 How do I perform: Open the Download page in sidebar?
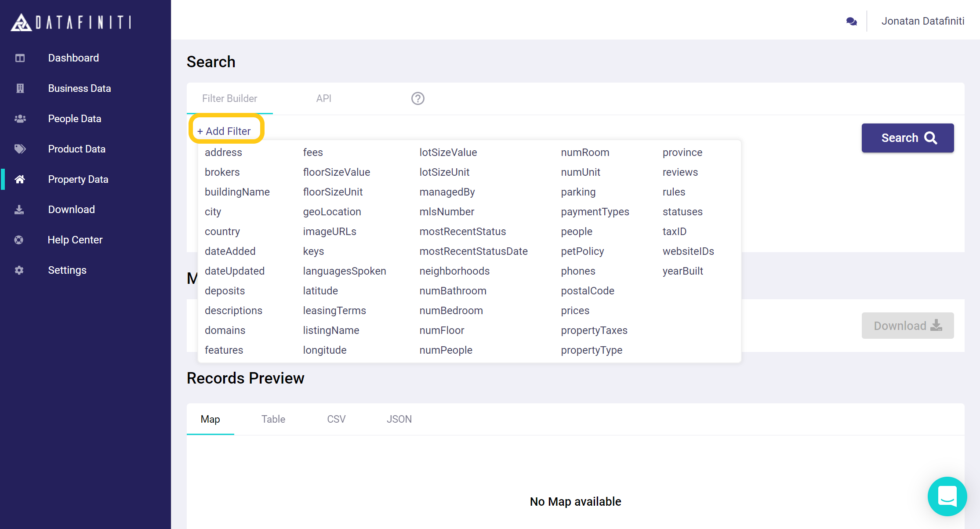71,210
